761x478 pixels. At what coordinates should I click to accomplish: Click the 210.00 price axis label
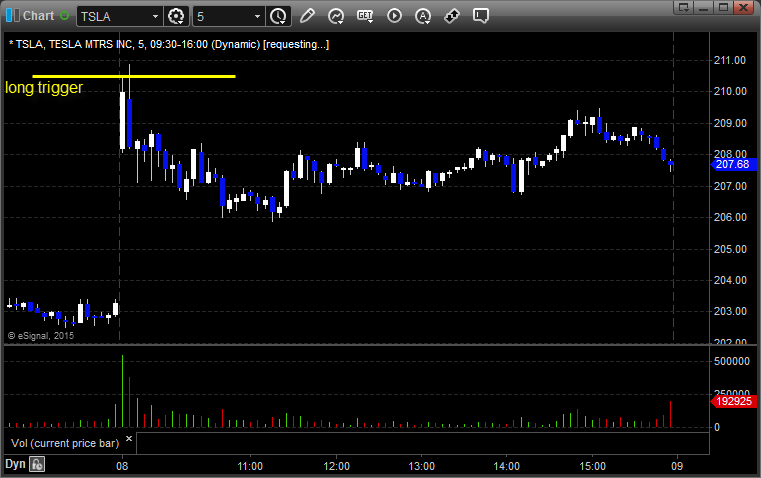click(729, 91)
